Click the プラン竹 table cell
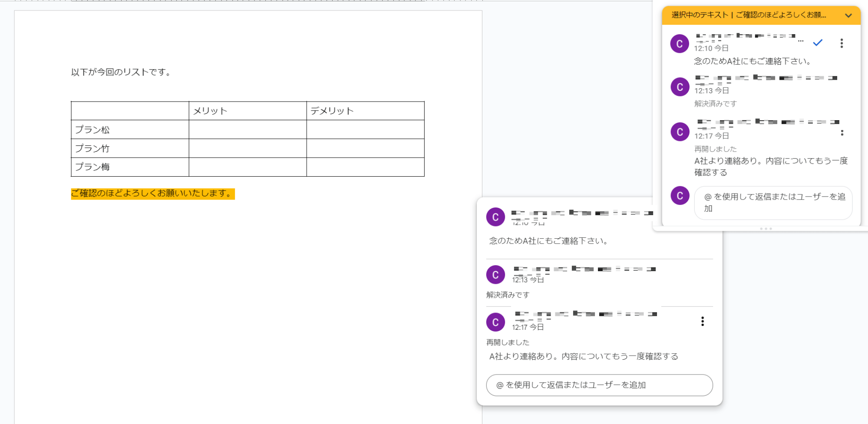868x424 pixels. [130, 148]
